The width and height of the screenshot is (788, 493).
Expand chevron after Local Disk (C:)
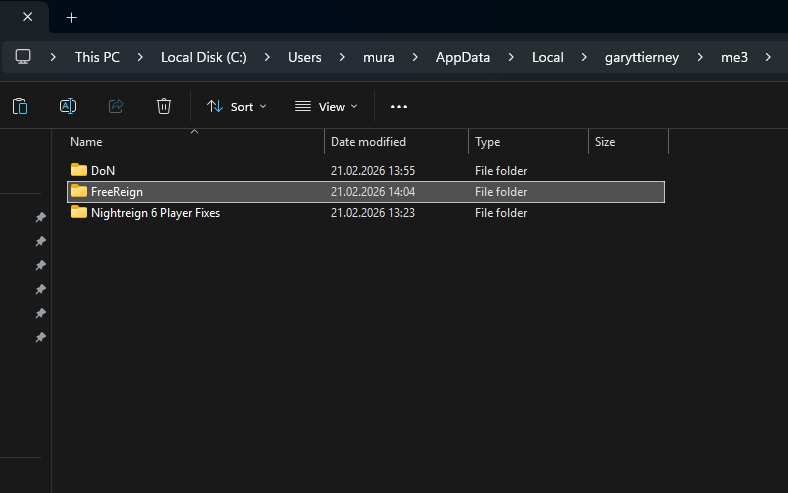(x=268, y=57)
